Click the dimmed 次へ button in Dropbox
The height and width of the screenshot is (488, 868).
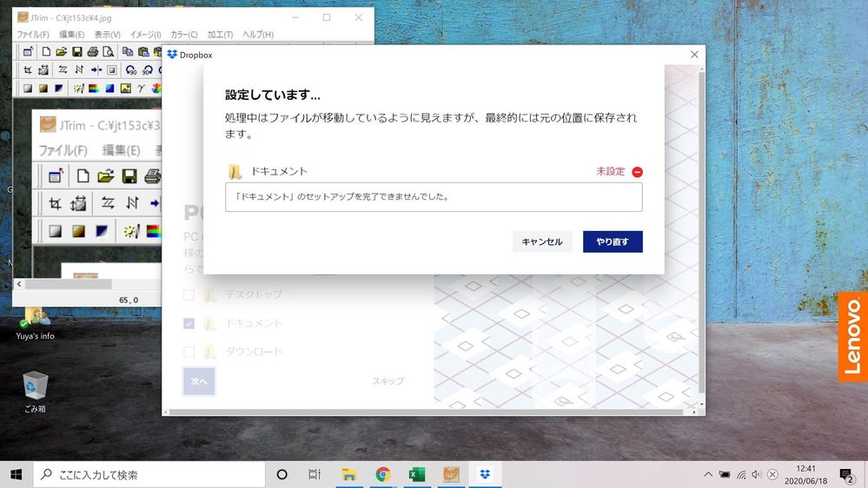[x=199, y=381]
